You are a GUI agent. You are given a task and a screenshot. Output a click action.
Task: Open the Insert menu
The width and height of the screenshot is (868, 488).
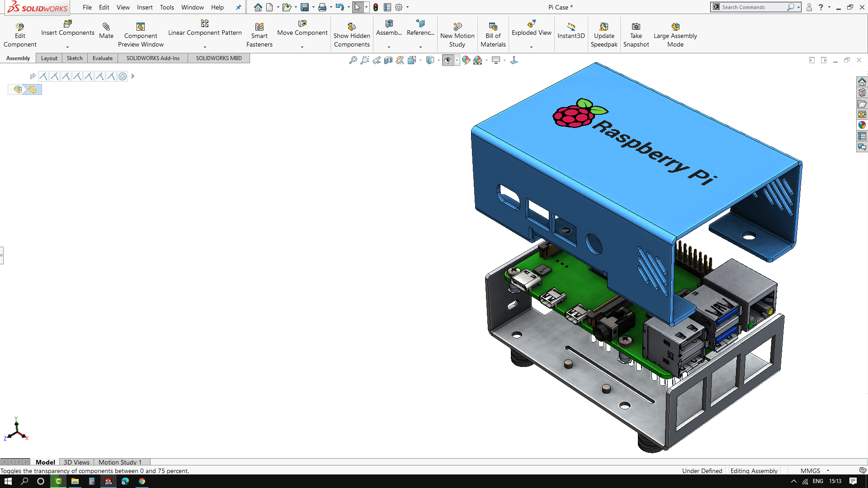(145, 7)
